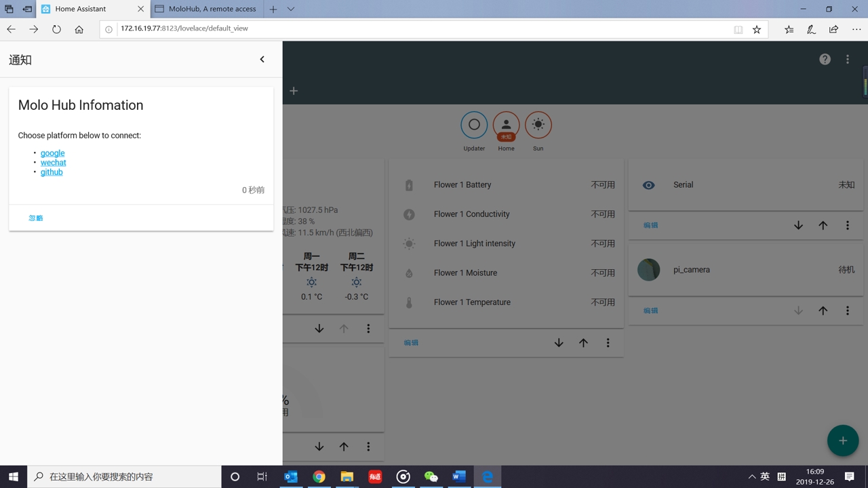Screen dimensions: 868x488
Task: Open the Home Assistant overflow menu
Action: [848, 59]
